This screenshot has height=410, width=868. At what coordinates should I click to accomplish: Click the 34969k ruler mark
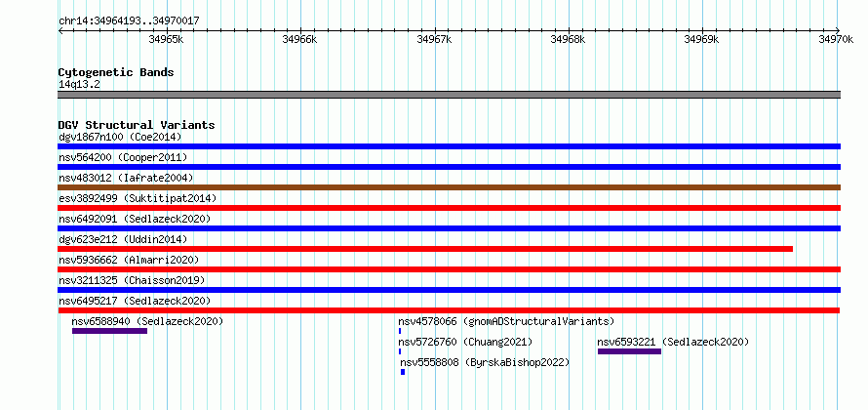click(702, 39)
